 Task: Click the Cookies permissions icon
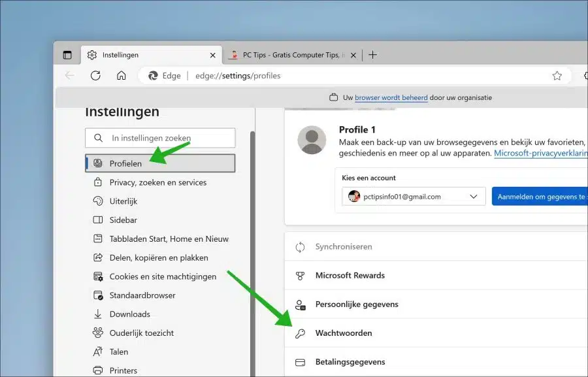click(98, 276)
